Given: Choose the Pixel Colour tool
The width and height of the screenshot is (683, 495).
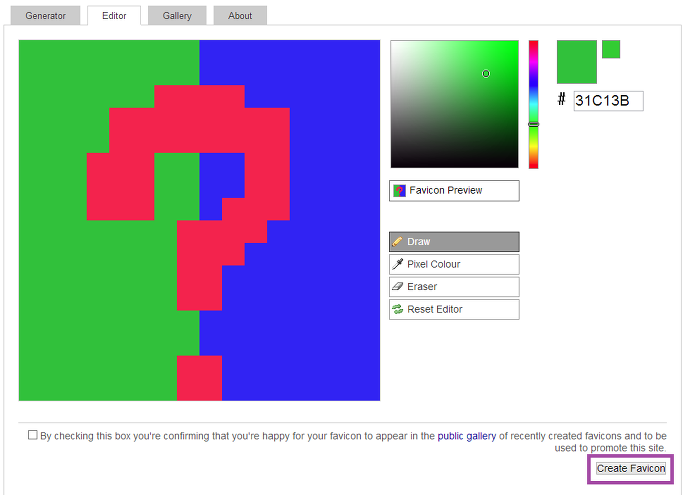Looking at the screenshot, I should (x=454, y=264).
